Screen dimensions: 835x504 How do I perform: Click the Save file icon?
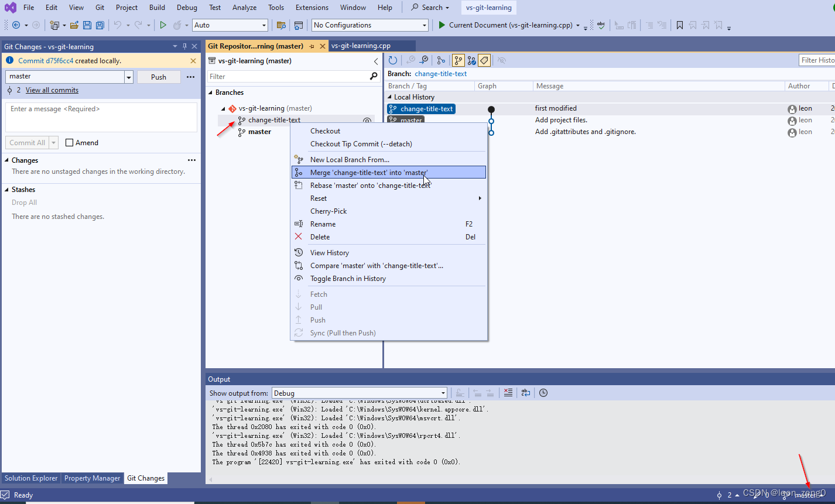click(x=87, y=25)
